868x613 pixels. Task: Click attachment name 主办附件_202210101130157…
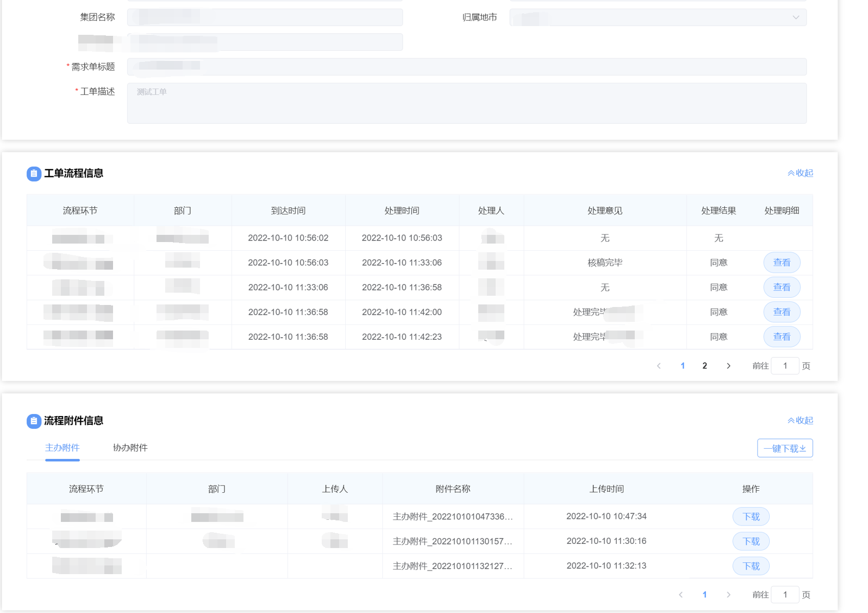click(453, 541)
